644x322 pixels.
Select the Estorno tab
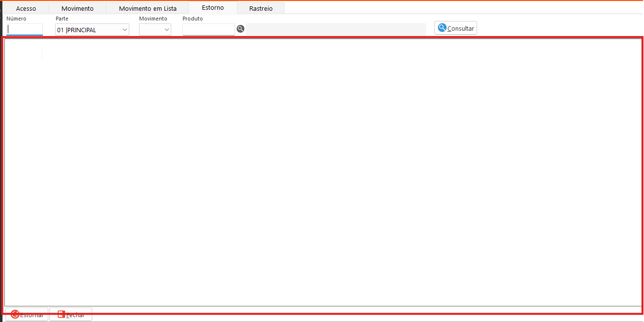[213, 8]
